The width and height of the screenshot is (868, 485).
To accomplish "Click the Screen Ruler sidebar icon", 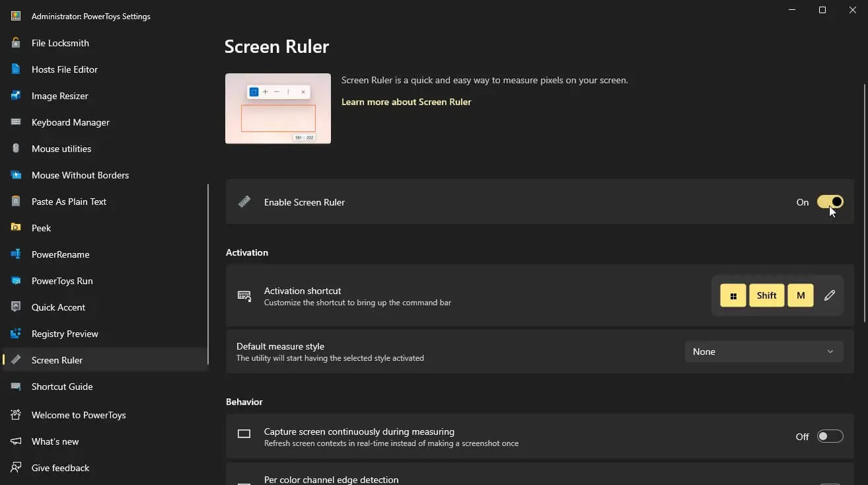I will [16, 360].
